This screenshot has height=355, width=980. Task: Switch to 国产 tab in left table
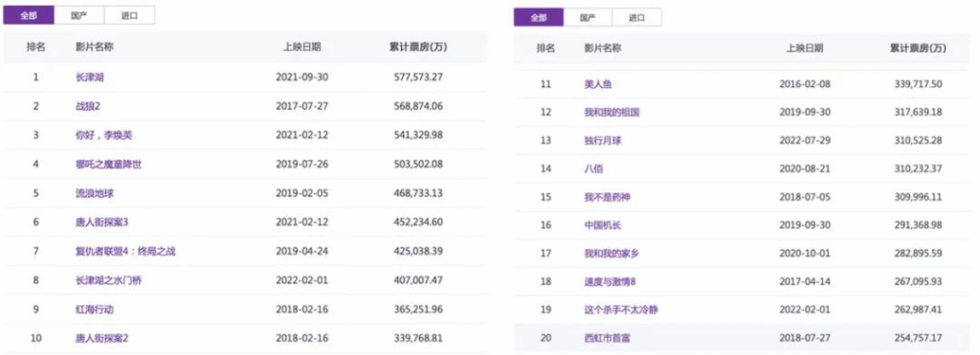79,15
